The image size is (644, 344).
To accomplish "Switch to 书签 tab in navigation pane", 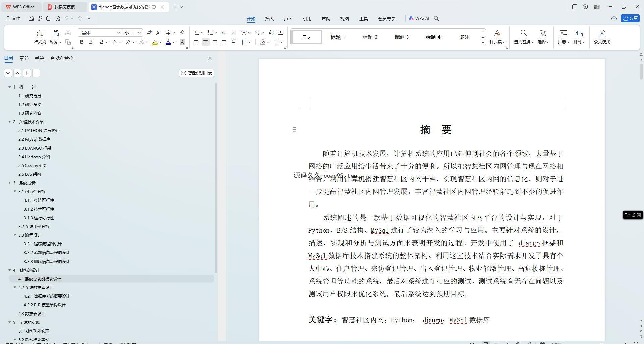I will (x=39, y=58).
